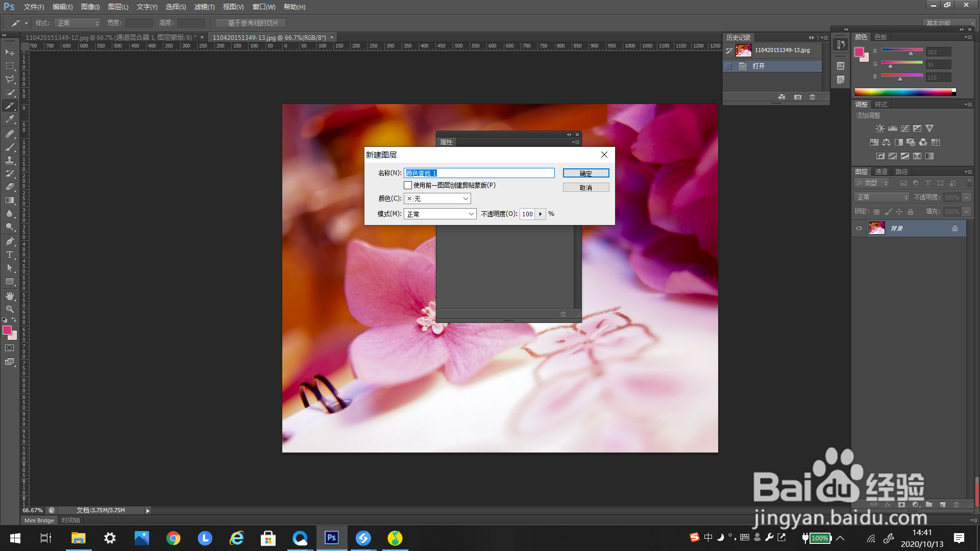Click the 取消 cancel button
The height and width of the screenshot is (551, 980).
pos(585,188)
